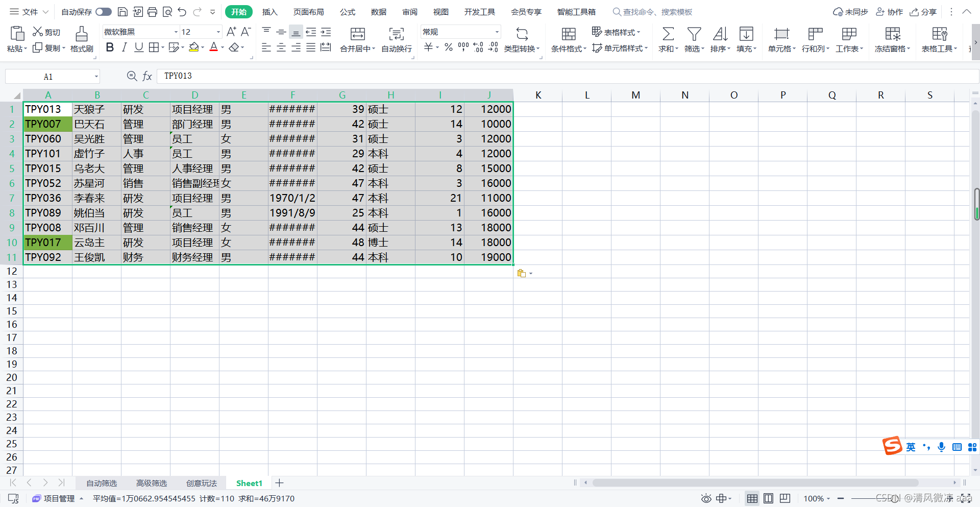980x507 pixels.
Task: Click the 格式刷 format painter
Action: pos(82,40)
